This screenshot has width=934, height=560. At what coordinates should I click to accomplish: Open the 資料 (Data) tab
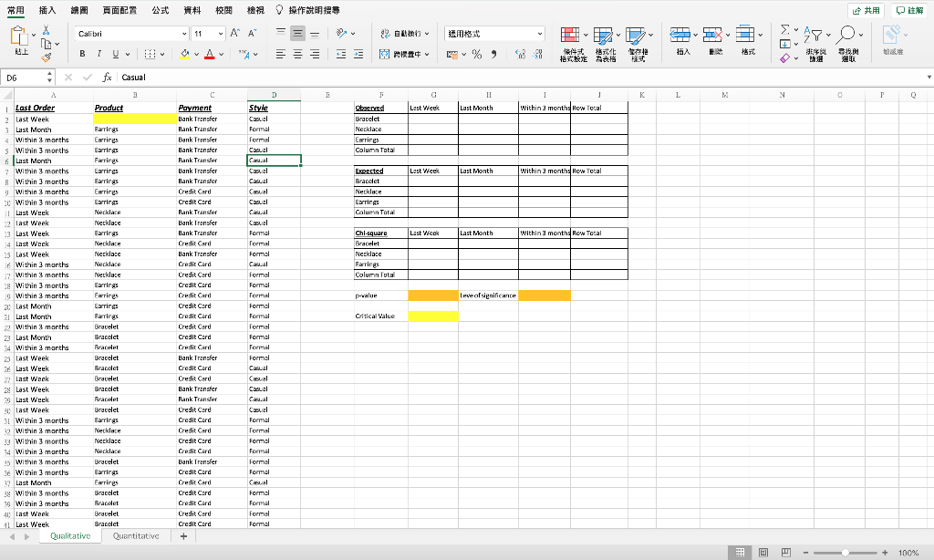[192, 10]
